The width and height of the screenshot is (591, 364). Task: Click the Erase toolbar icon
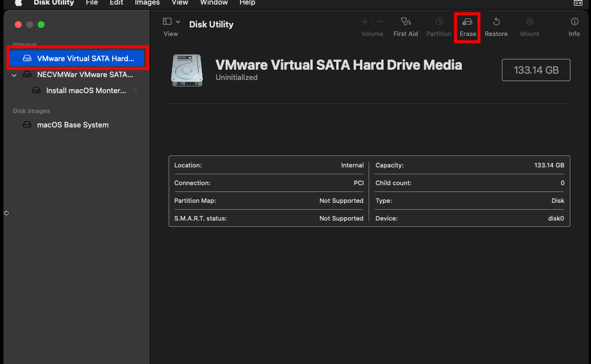coord(468,22)
